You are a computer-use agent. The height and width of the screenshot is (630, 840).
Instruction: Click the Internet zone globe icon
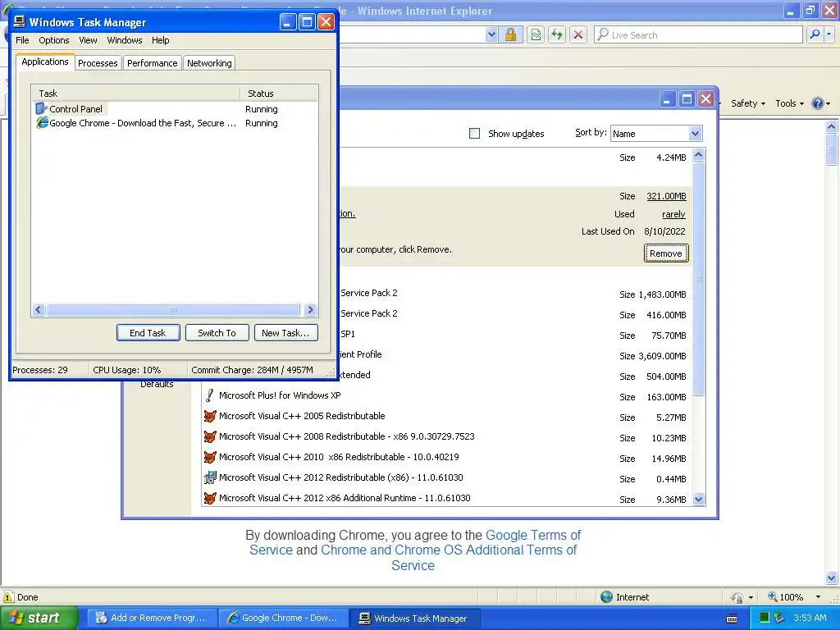606,597
